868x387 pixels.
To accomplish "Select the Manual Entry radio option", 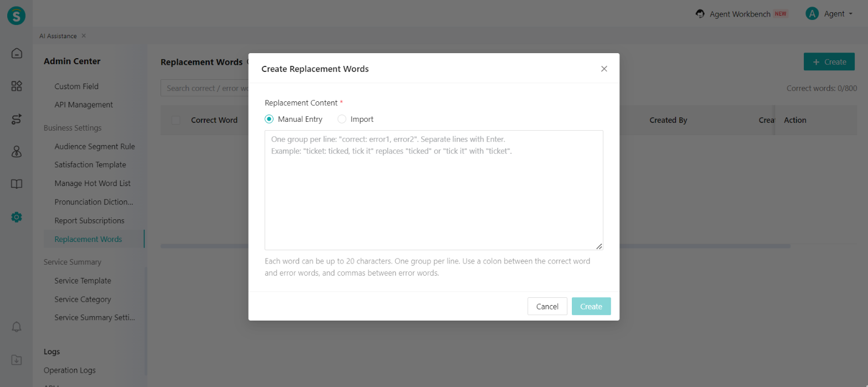I will click(x=269, y=119).
